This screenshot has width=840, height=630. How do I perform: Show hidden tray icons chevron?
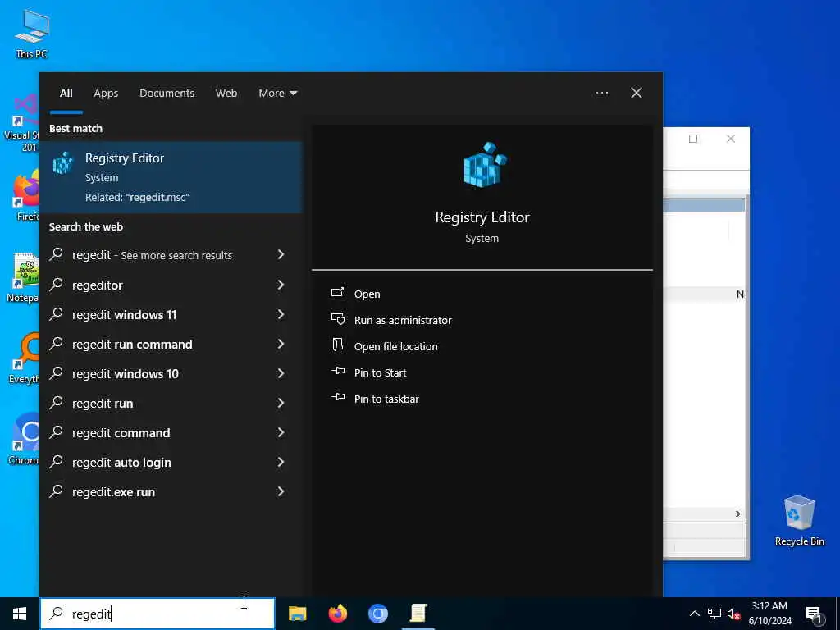tap(694, 614)
